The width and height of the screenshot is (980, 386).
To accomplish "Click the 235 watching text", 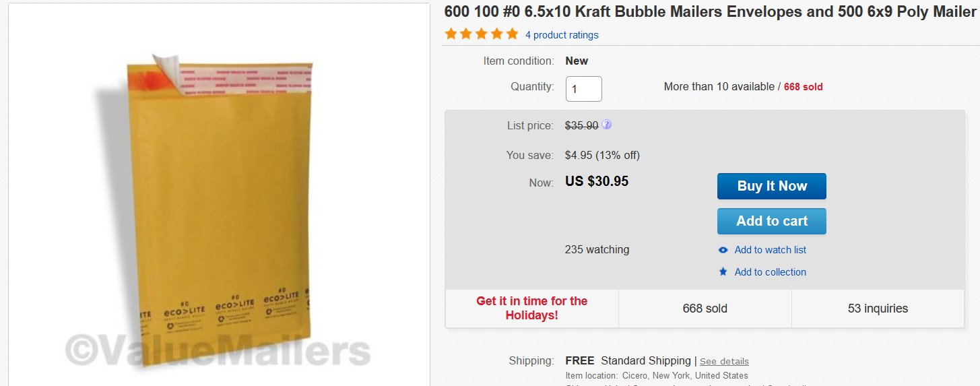I will [x=597, y=249].
